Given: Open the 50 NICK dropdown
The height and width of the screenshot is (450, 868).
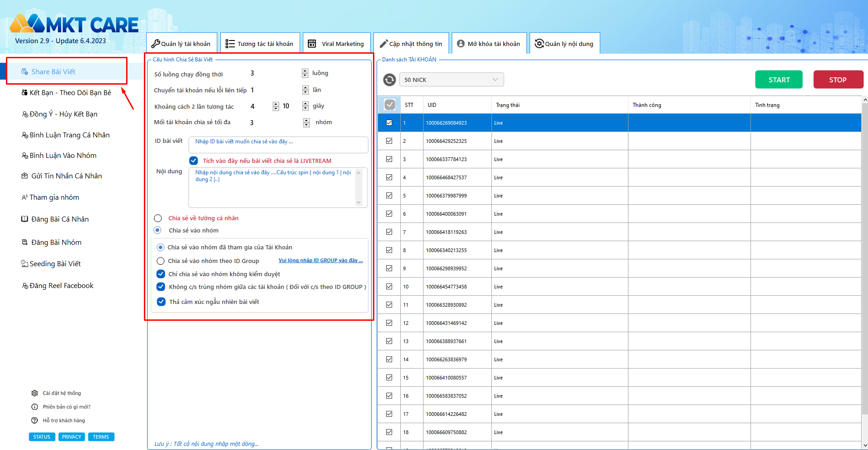Looking at the screenshot, I should [451, 80].
